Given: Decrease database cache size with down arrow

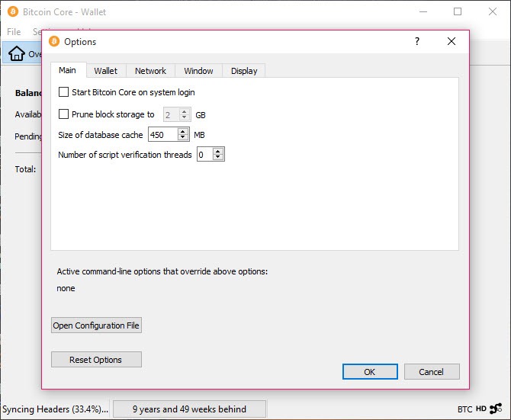Looking at the screenshot, I should (x=183, y=137).
